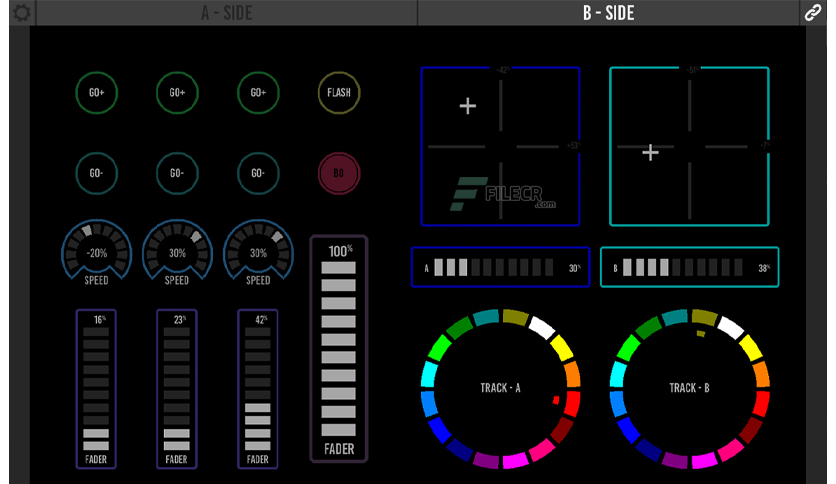Click the TRACK - B wheel center label

tap(689, 388)
